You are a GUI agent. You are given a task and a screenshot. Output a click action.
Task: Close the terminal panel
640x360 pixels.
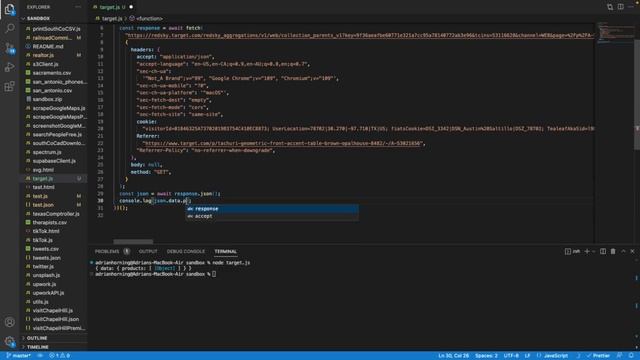tap(632, 251)
